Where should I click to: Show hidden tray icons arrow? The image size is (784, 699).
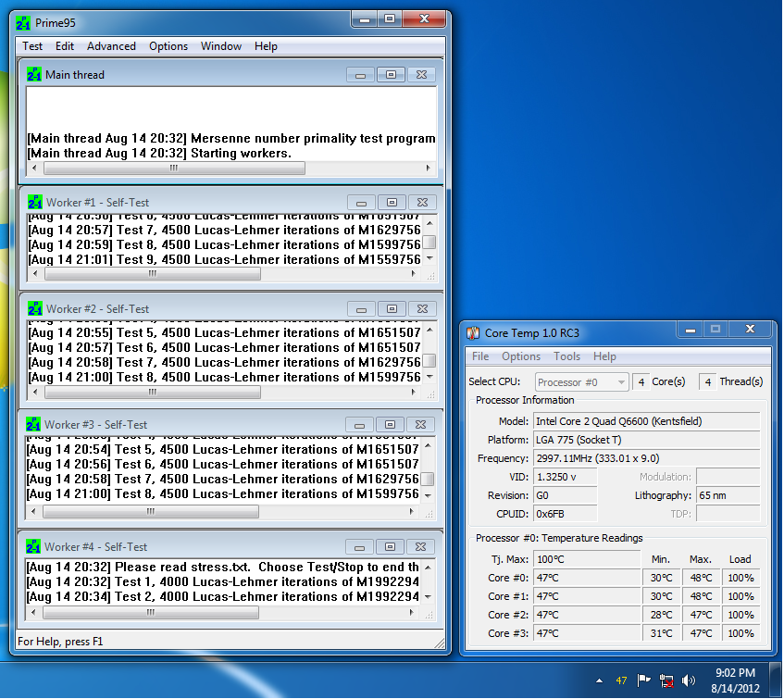tap(599, 680)
